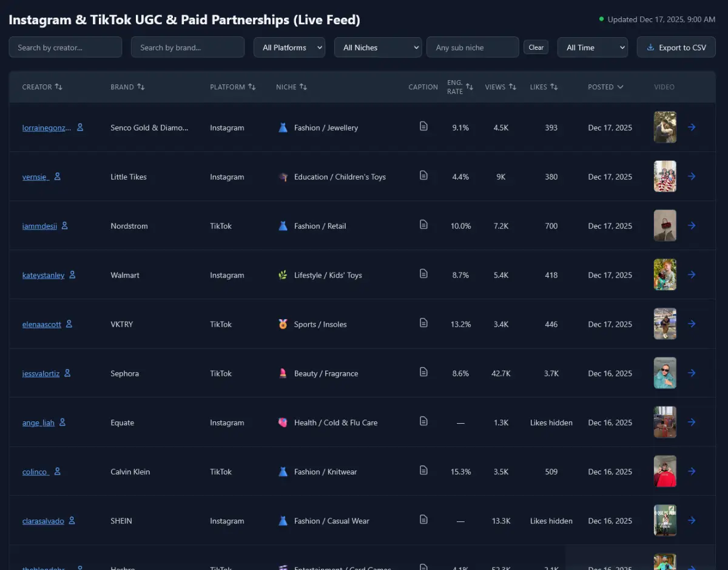Sort table by Creator column
Viewport: 728px width, 570px height.
[x=42, y=87]
